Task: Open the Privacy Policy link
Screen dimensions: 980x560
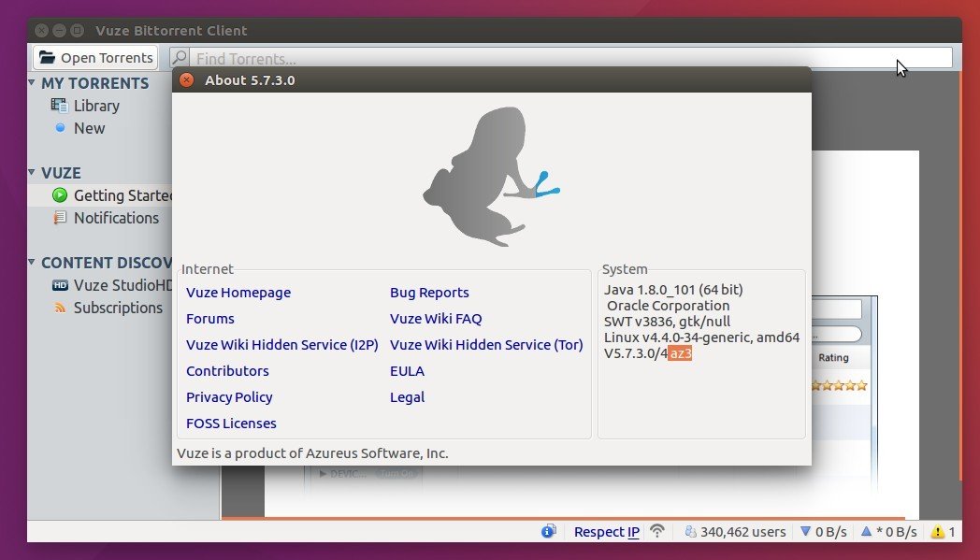Action: point(229,397)
